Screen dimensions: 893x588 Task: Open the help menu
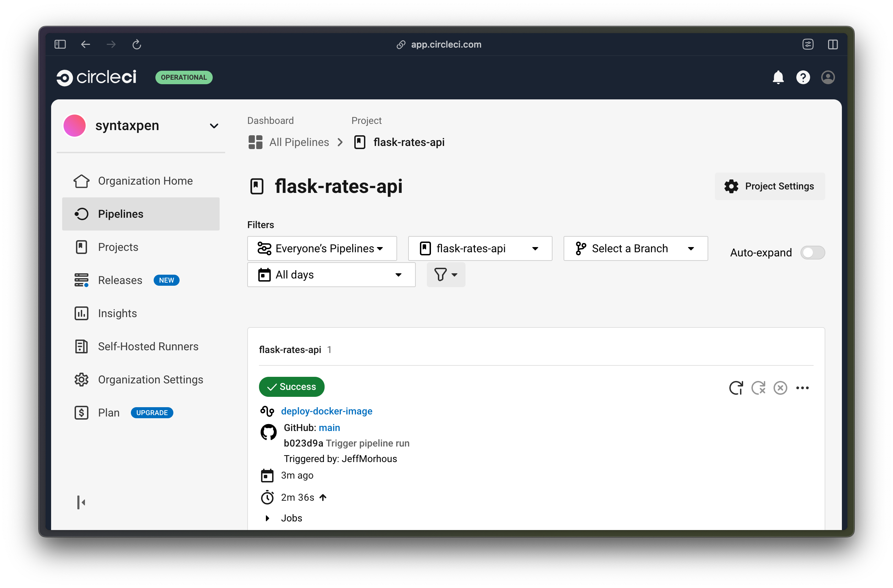pyautogui.click(x=803, y=77)
